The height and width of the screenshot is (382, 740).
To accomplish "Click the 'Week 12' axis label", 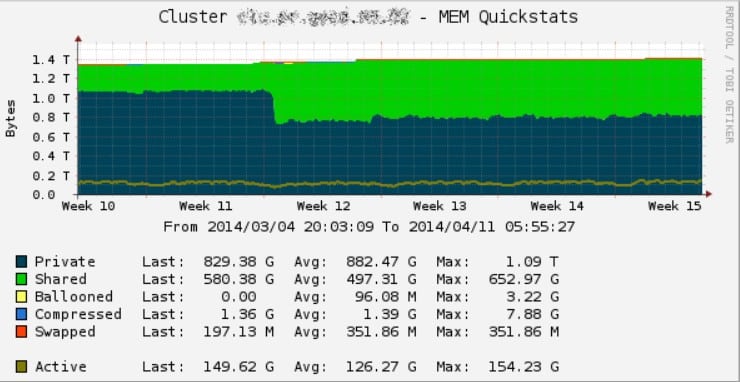I will coord(323,206).
